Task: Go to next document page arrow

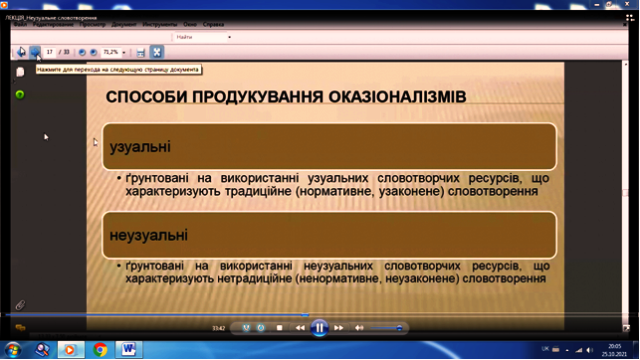Action: [35, 52]
